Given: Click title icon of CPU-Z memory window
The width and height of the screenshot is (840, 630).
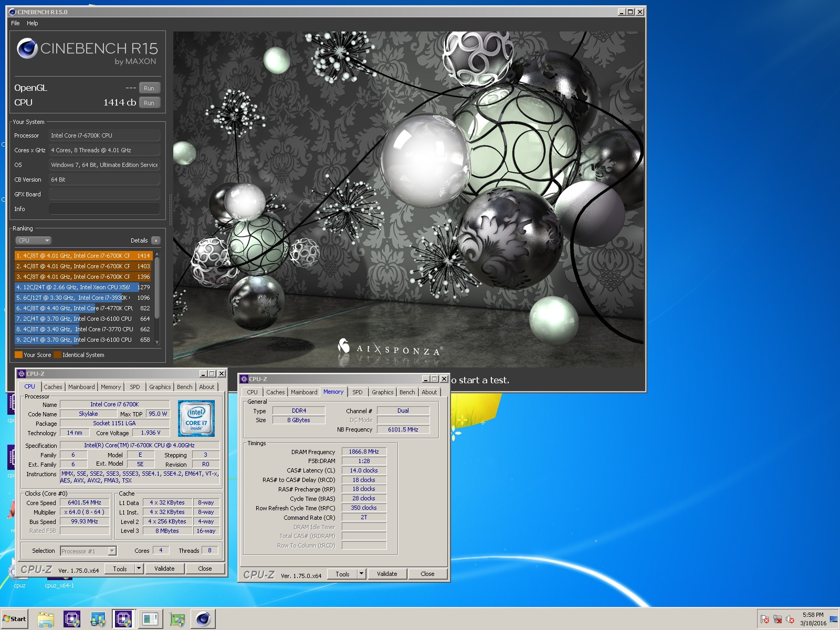Looking at the screenshot, I should [x=244, y=379].
